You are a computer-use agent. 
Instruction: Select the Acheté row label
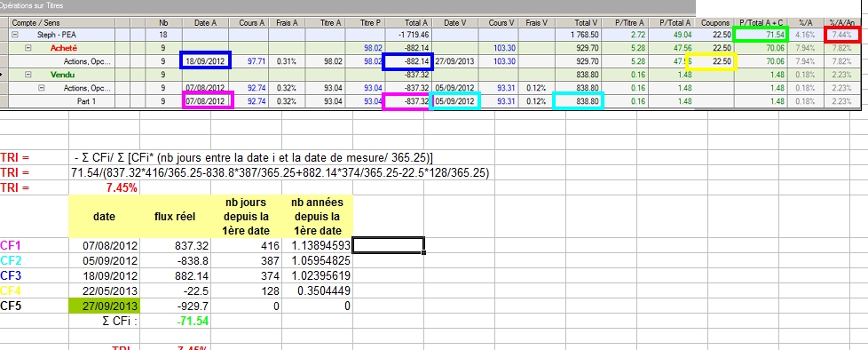coord(64,48)
